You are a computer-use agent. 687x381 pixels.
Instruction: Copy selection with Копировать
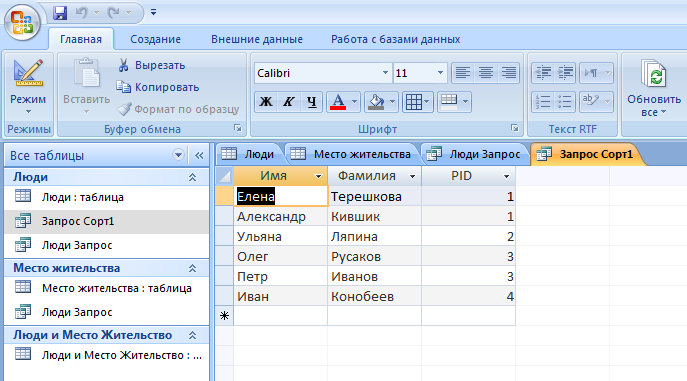tap(158, 87)
